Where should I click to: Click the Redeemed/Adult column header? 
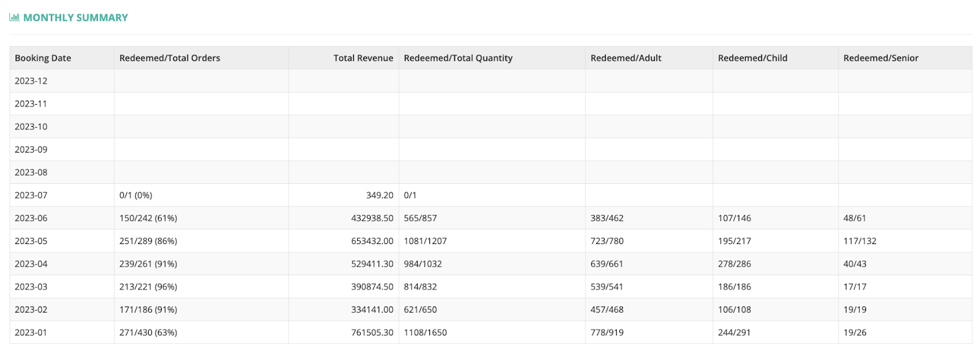point(626,58)
